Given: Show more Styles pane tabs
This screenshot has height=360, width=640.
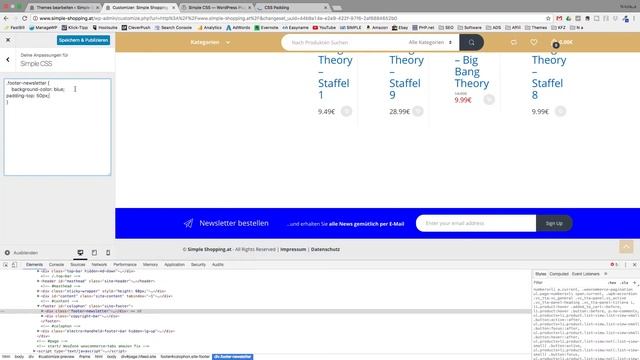Looking at the screenshot, I should click(x=606, y=274).
